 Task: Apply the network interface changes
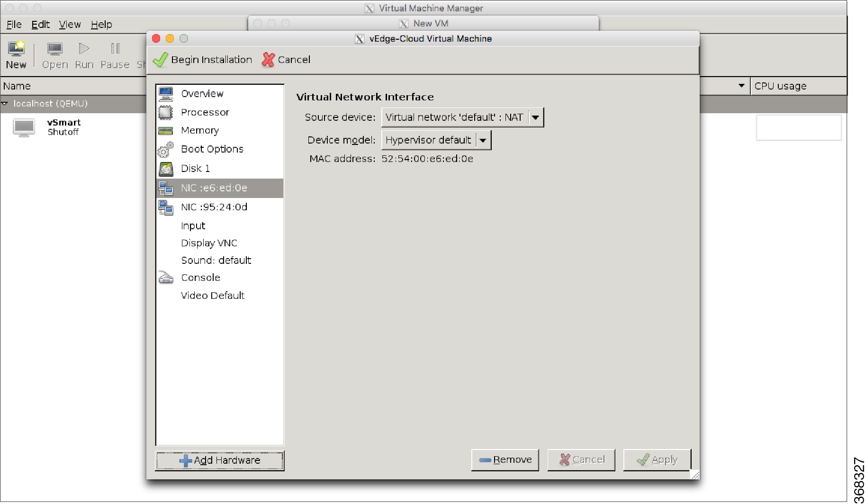point(657,459)
